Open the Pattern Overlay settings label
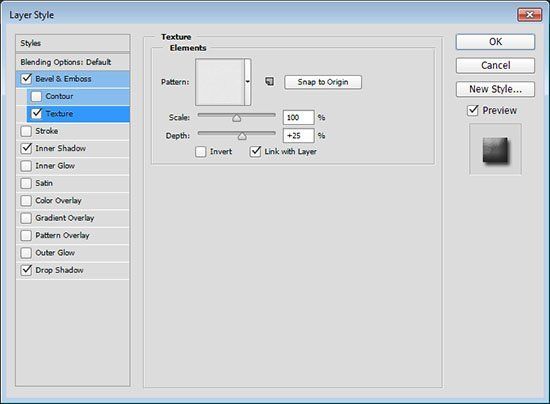Viewport: 550px width, 404px height. click(x=62, y=235)
